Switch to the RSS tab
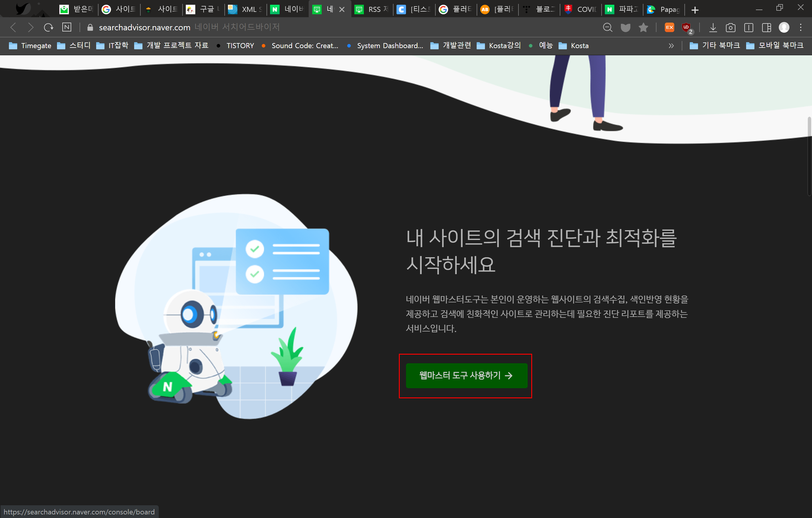Screen dimensions: 812x518 click(372, 10)
